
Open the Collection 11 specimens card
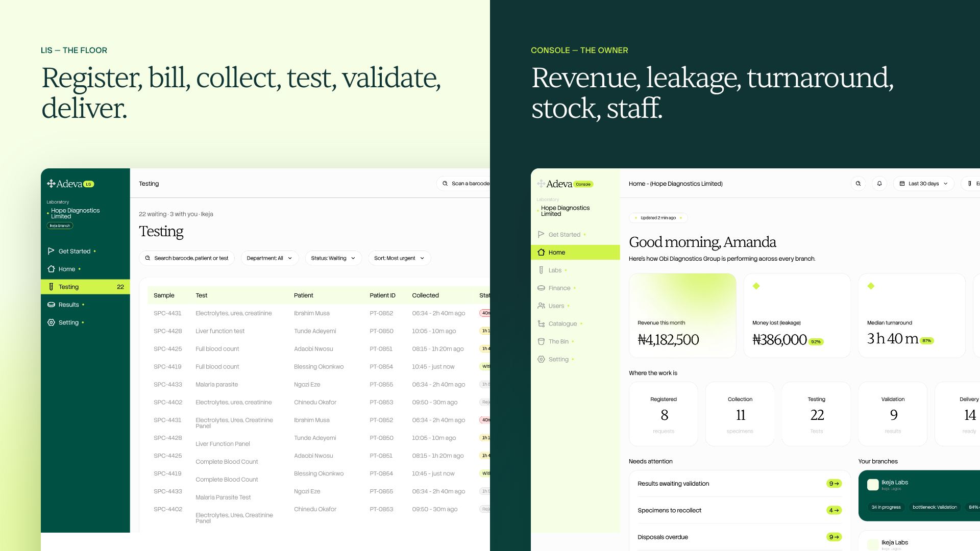740,414
